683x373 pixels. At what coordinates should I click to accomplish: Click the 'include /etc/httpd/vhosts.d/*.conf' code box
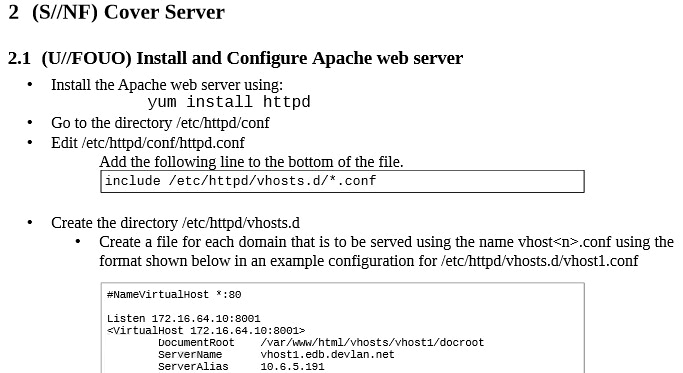[x=342, y=181]
